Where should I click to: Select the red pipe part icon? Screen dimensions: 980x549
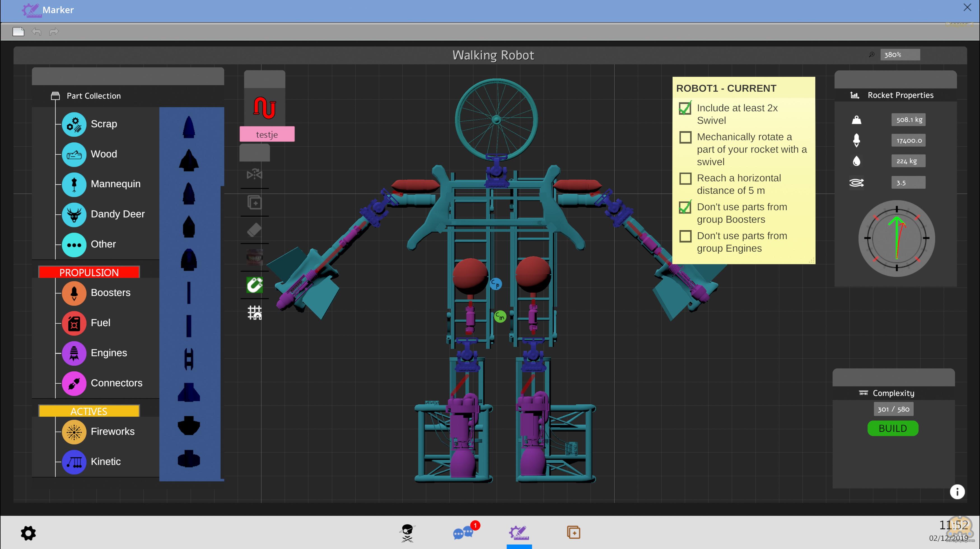[x=264, y=108]
